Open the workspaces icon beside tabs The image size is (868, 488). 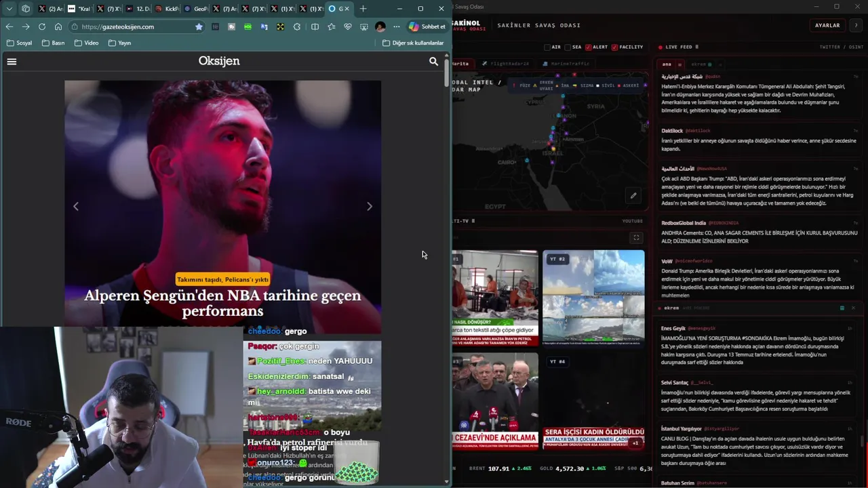pos(26,9)
